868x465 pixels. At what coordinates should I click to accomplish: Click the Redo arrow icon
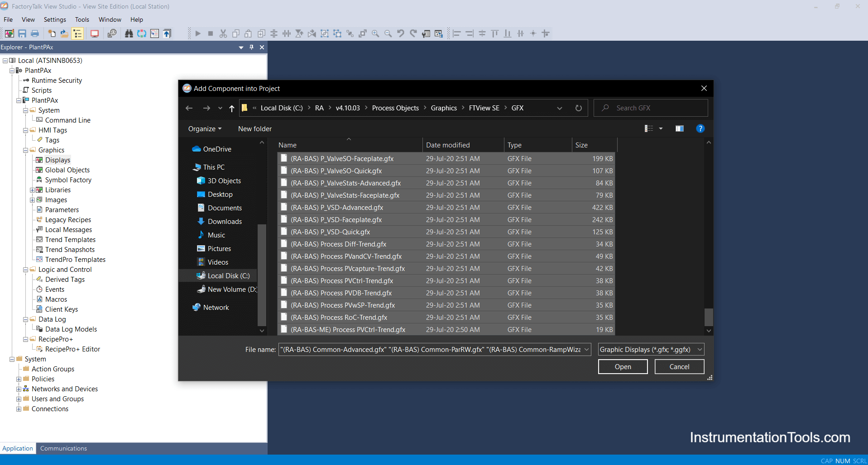[x=413, y=33]
